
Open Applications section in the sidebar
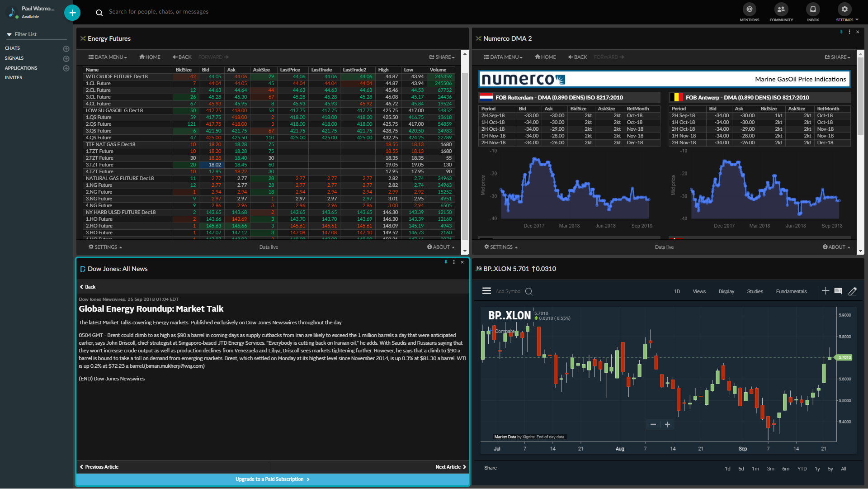(x=21, y=68)
